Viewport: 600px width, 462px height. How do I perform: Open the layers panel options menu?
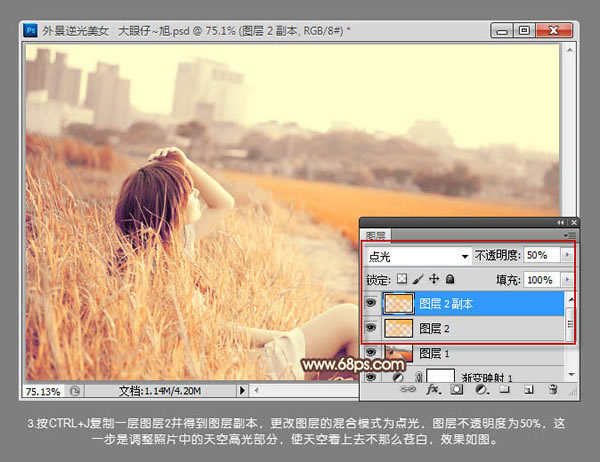[x=570, y=236]
